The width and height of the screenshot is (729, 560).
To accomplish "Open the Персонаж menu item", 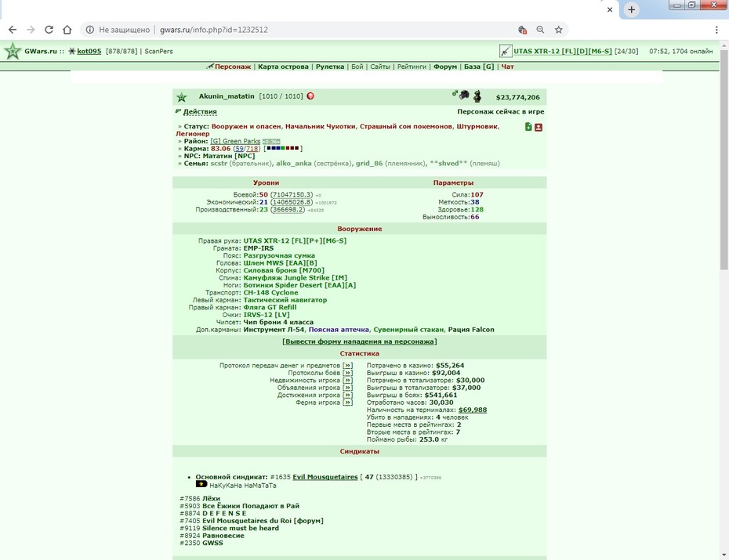I will (233, 67).
